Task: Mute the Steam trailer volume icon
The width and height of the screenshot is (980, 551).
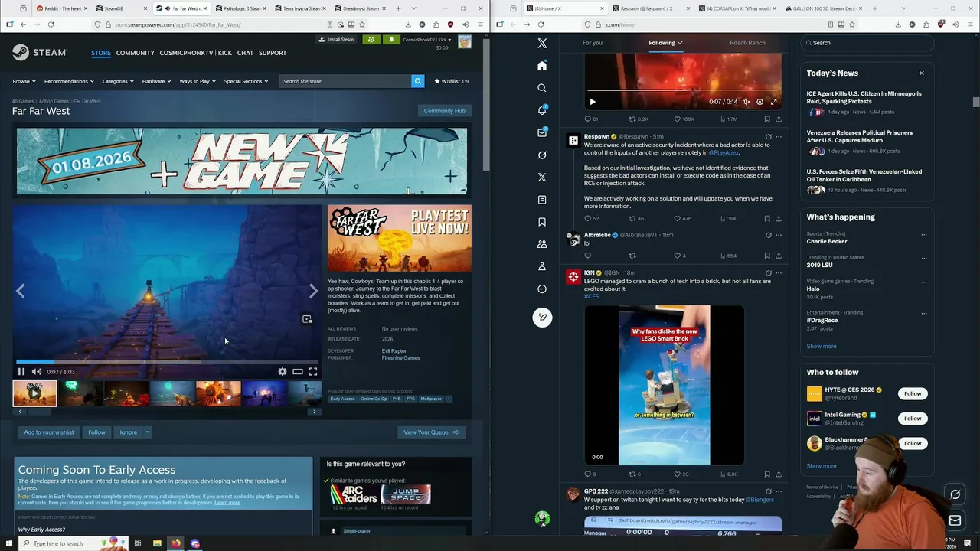Action: coord(36,372)
